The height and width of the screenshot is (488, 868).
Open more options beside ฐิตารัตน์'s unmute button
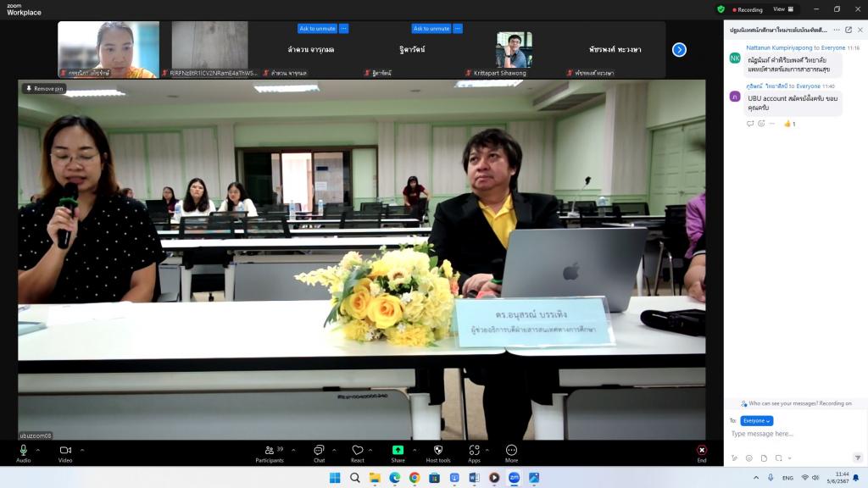coord(458,28)
